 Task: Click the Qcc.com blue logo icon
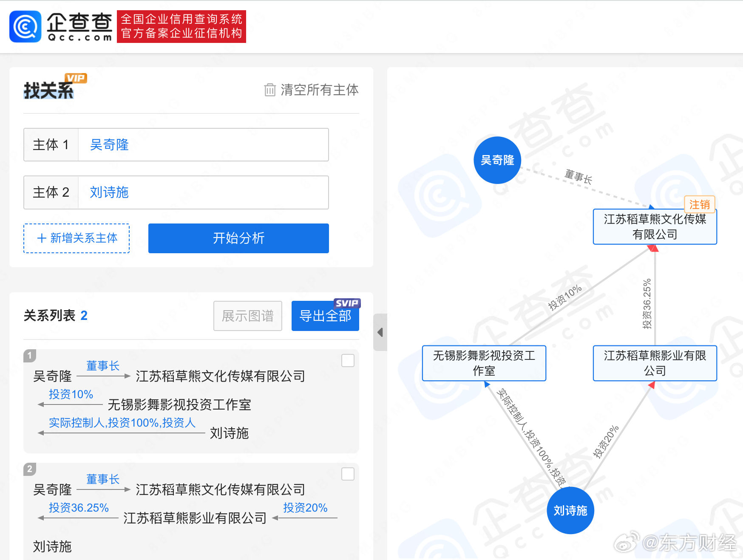coord(26,26)
